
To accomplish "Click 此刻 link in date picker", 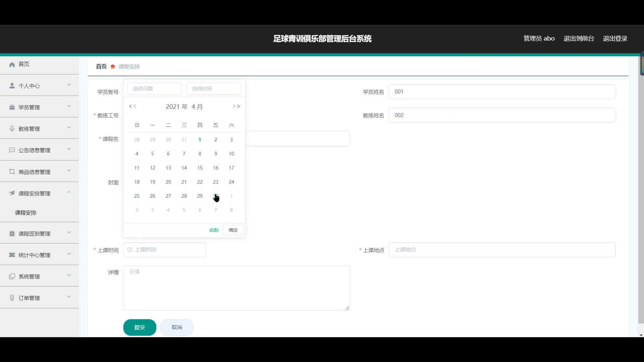I will point(214,230).
